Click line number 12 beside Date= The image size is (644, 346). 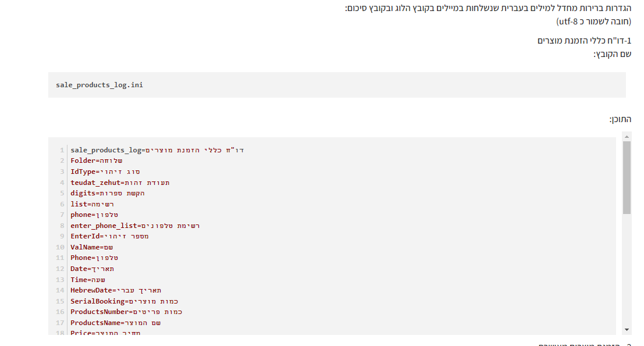61,269
